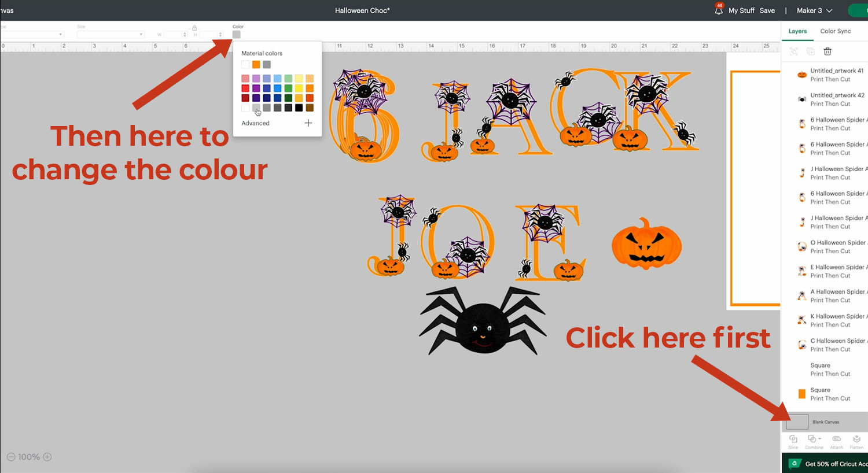Image resolution: width=868 pixels, height=473 pixels.
Task: Select the large black spider on canvas
Action: [483, 321]
